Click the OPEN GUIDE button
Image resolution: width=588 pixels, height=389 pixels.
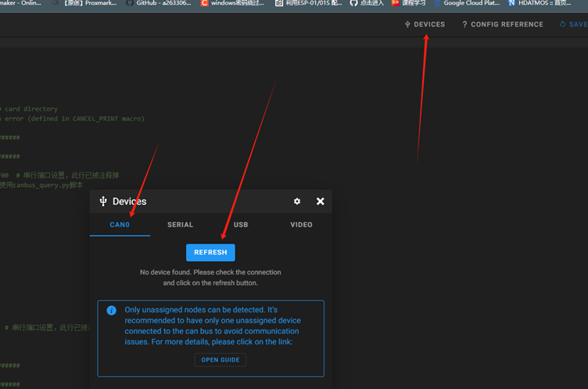(220, 360)
